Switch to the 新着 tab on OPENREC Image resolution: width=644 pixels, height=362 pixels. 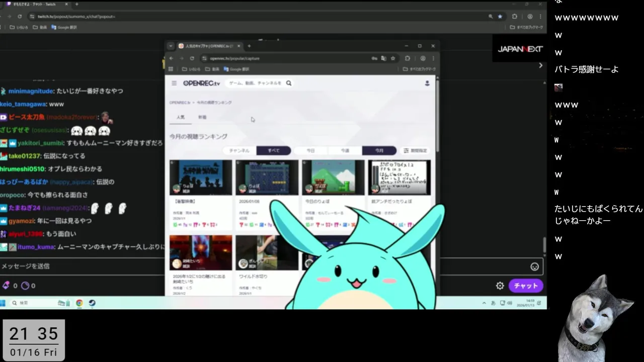[202, 117]
